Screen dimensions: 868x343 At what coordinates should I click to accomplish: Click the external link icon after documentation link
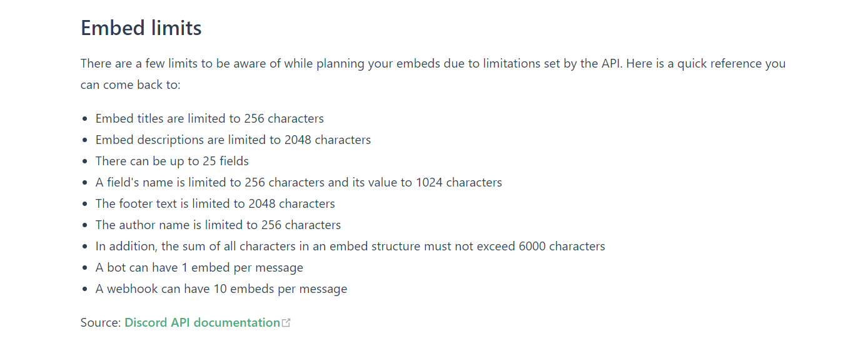click(286, 323)
